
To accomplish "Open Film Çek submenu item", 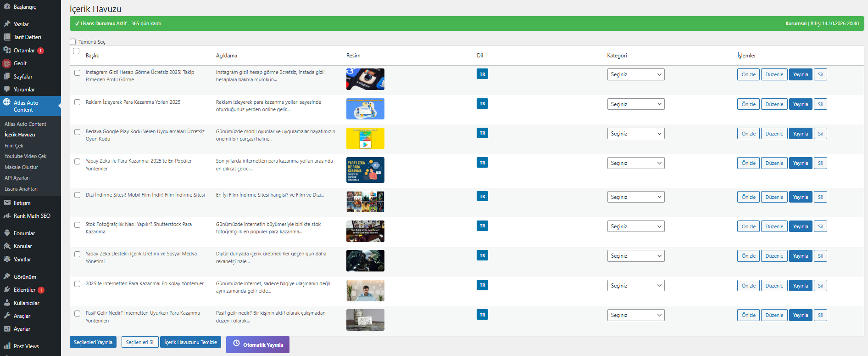I will tap(14, 146).
